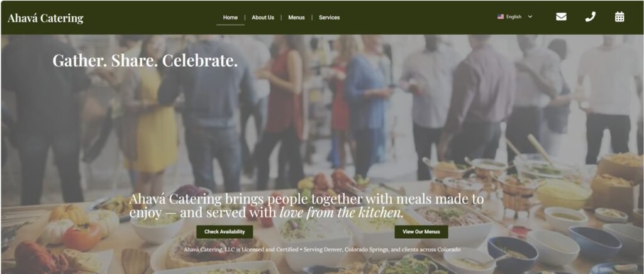Click the US flag language icon
644x274 pixels.
[501, 17]
